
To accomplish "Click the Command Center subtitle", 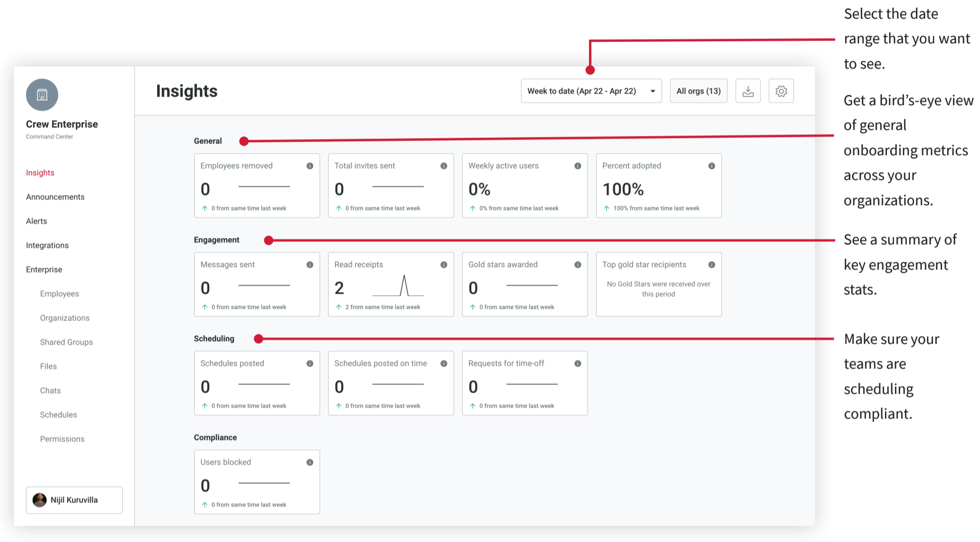I will [49, 137].
